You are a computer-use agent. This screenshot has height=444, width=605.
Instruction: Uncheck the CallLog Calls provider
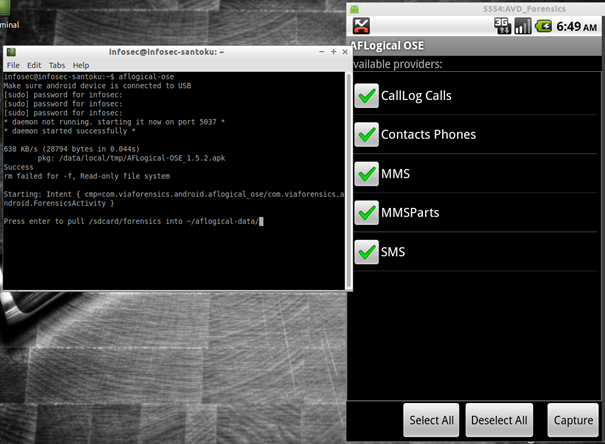(366, 96)
